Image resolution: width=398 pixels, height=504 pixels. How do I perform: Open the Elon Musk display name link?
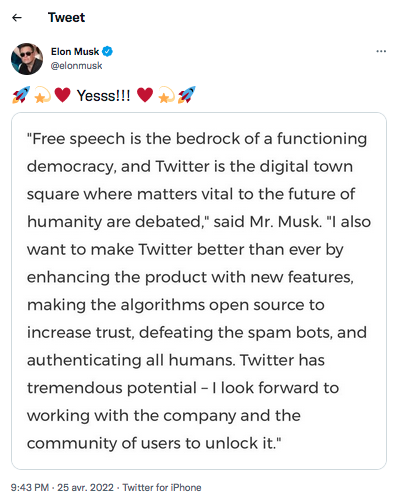[75, 52]
